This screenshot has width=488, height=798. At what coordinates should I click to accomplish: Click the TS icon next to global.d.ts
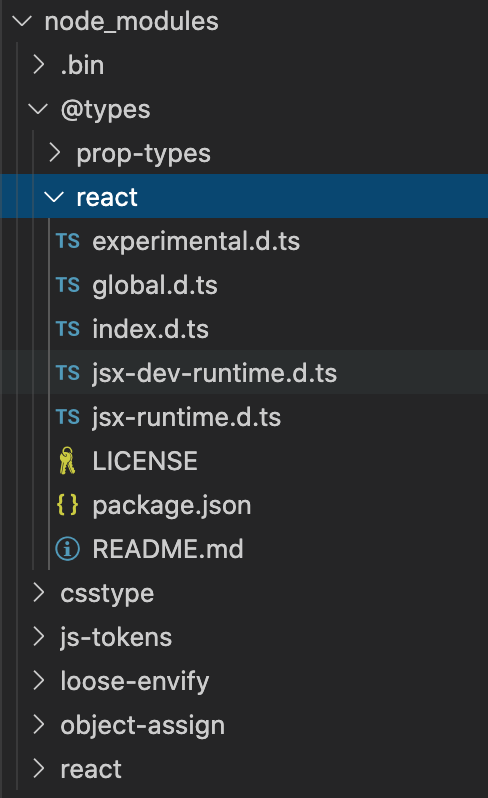(68, 285)
